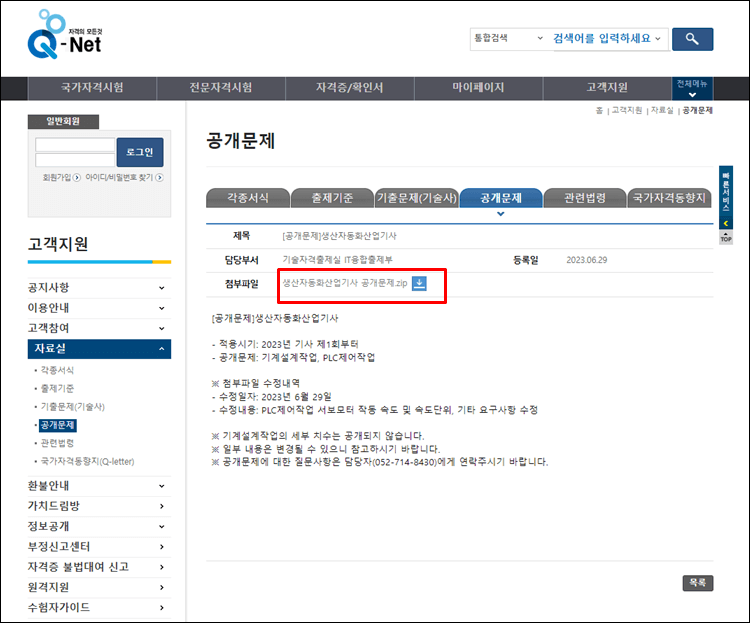
Task: Click the TOP scroll-up icon
Action: click(726, 237)
